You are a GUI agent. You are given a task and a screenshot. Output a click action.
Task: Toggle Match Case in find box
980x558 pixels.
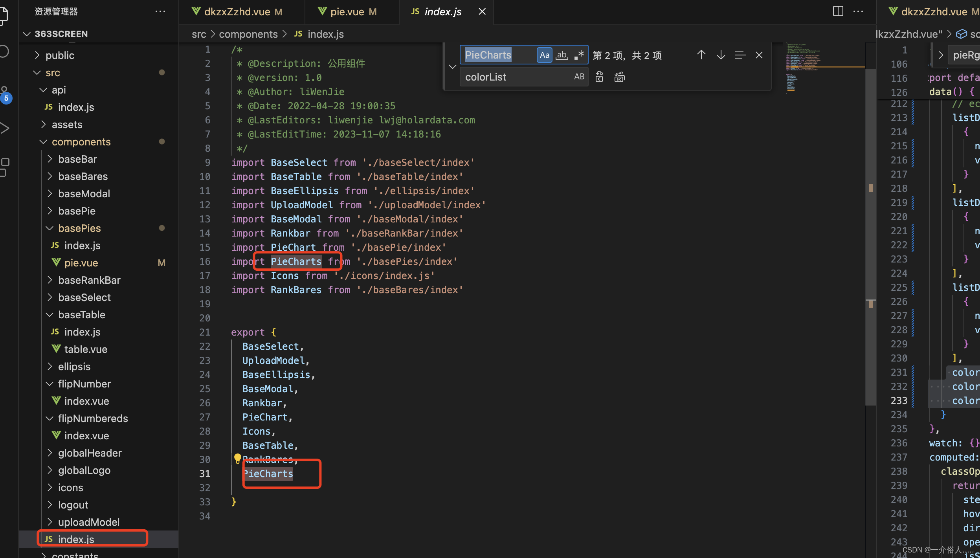tap(544, 55)
